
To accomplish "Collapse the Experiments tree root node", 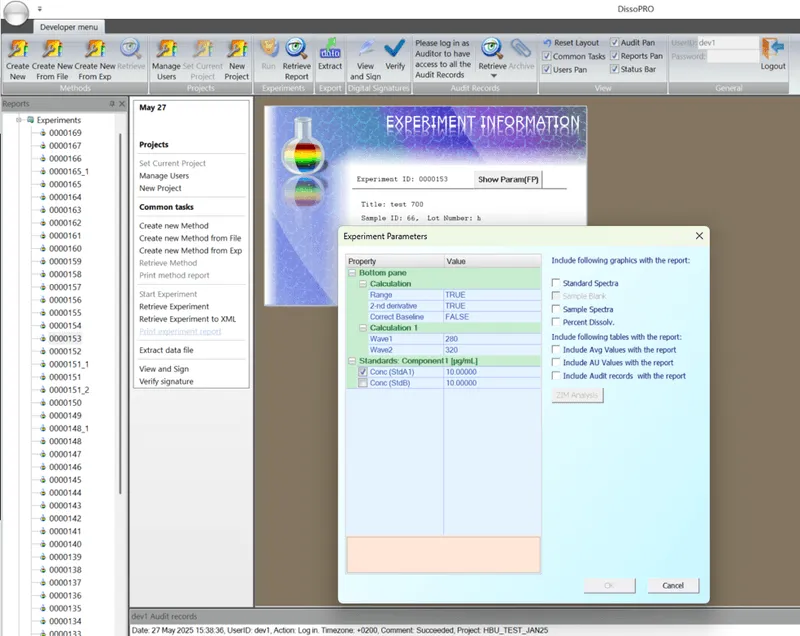I will point(19,120).
